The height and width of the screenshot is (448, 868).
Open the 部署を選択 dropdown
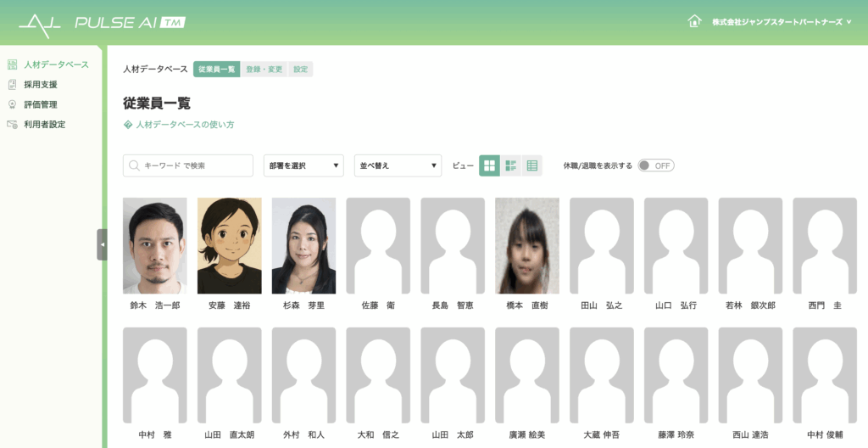[x=303, y=165]
